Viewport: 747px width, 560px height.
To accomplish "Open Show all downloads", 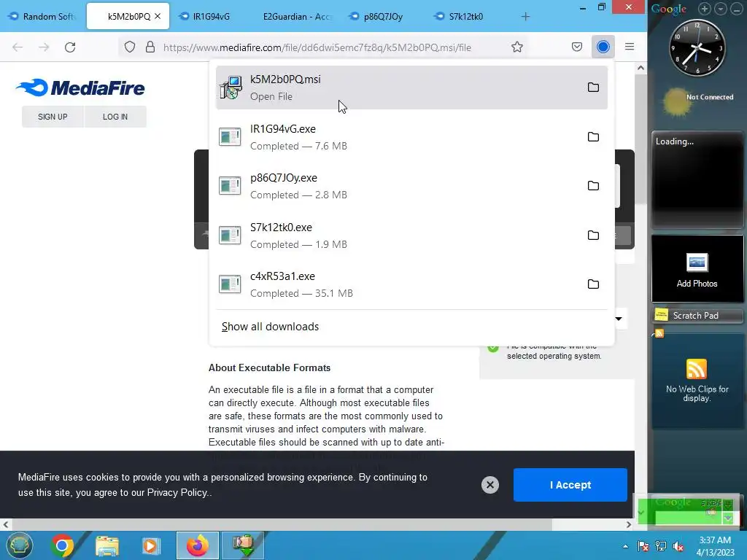I will pos(270,327).
